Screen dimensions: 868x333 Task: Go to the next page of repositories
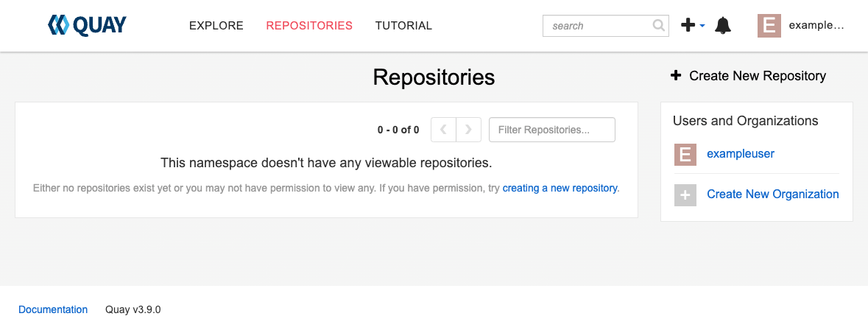469,130
